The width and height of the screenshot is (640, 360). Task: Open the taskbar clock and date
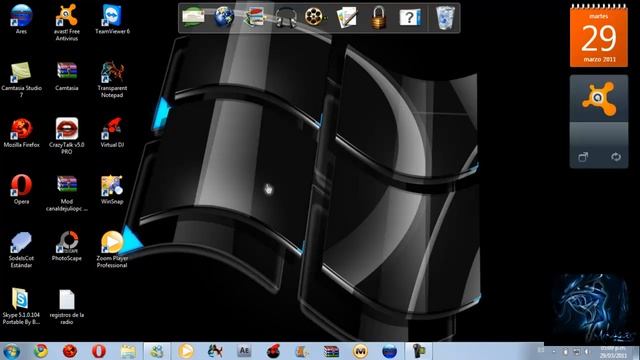(613, 352)
